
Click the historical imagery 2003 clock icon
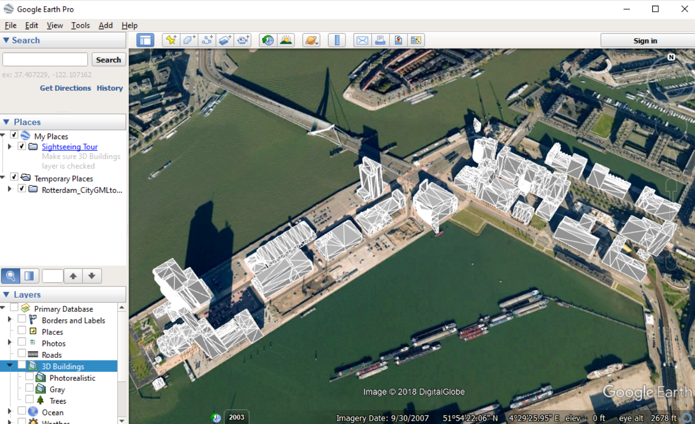click(x=216, y=417)
